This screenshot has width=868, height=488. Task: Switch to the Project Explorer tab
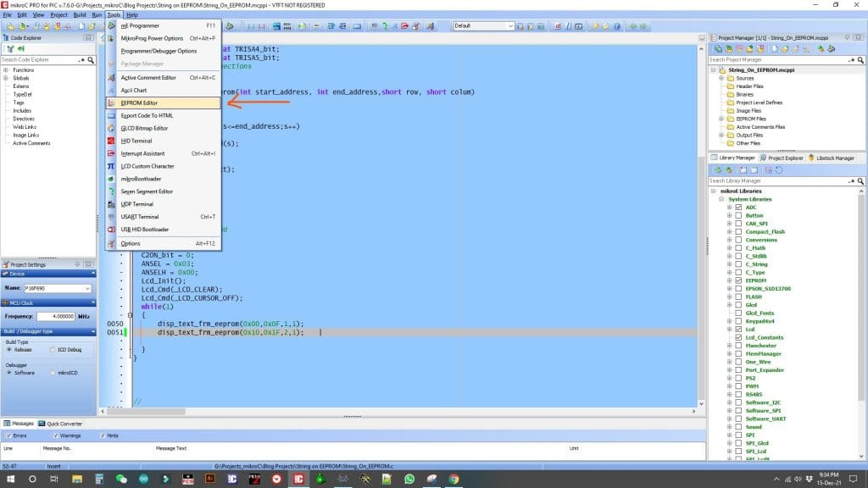[782, 158]
